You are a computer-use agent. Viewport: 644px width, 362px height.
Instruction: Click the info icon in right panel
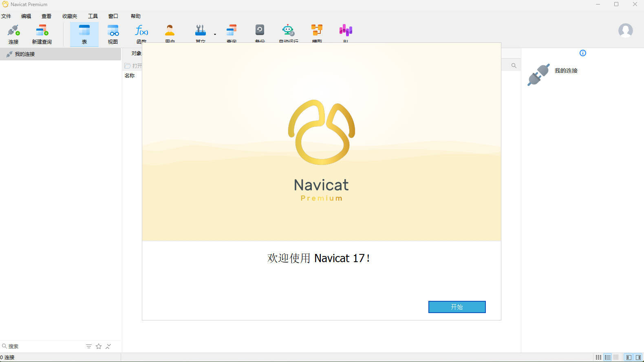tap(583, 53)
